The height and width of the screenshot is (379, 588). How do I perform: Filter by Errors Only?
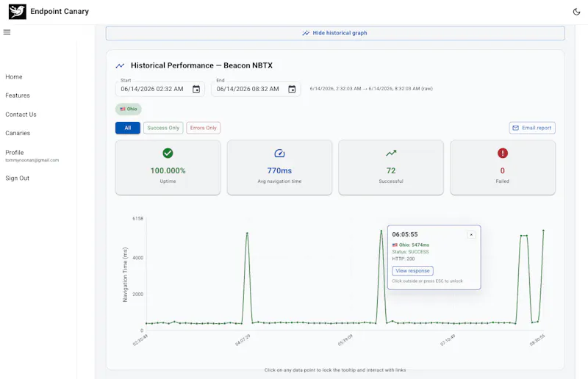click(204, 128)
